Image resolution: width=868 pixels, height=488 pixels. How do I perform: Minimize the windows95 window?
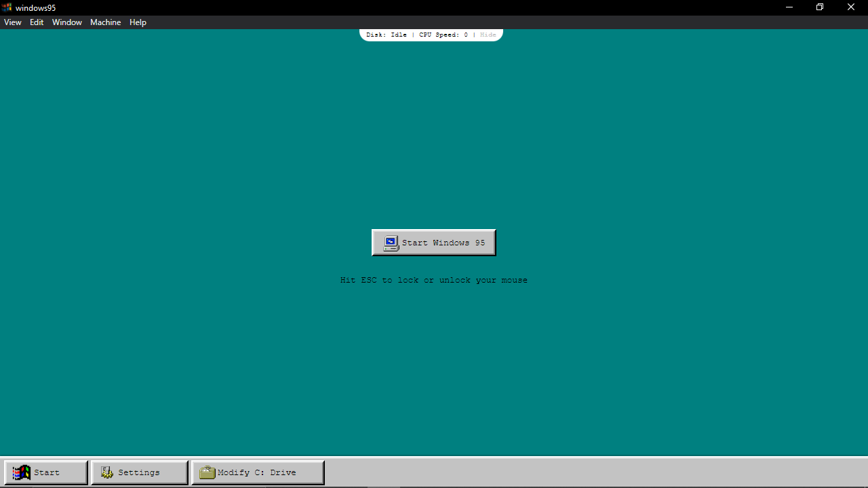[789, 7]
